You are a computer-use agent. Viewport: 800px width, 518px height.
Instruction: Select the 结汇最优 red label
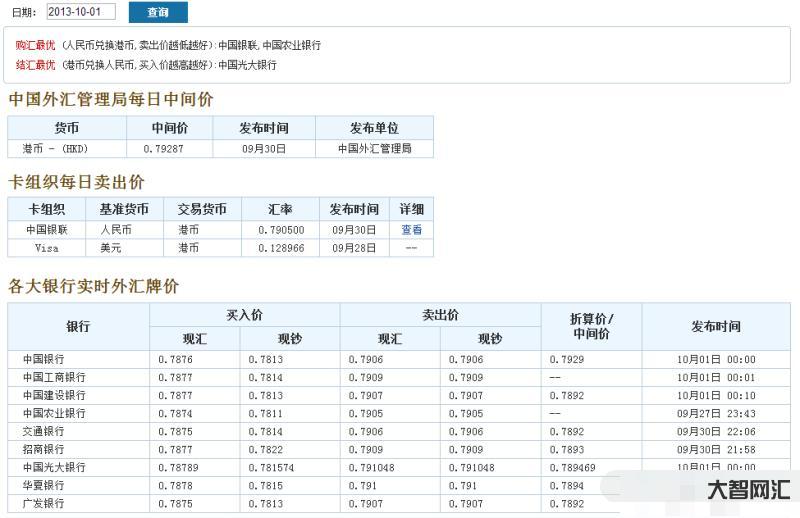pyautogui.click(x=35, y=65)
